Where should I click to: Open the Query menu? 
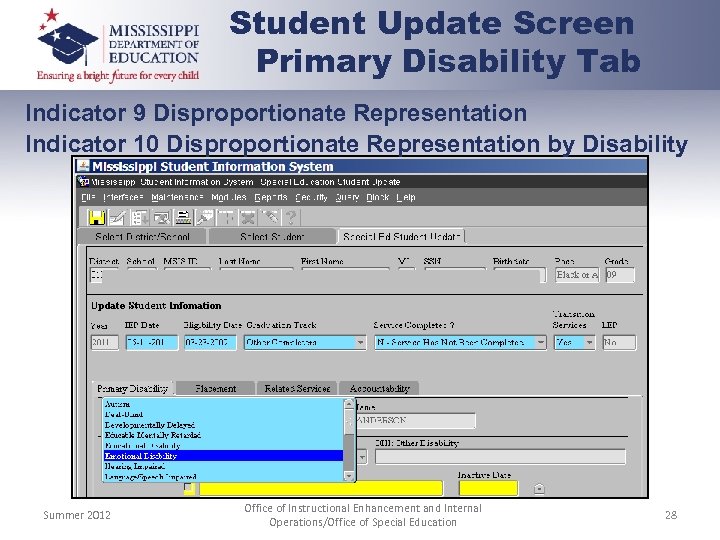pyautogui.click(x=347, y=197)
